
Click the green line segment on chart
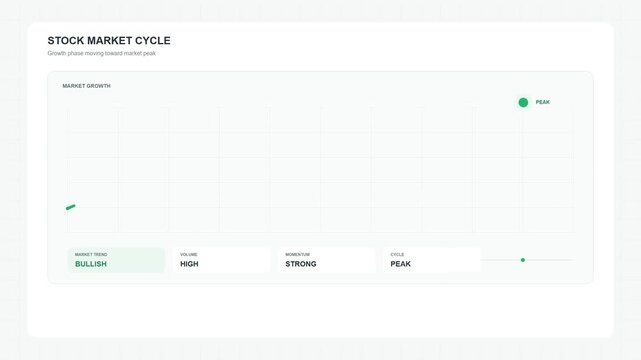pyautogui.click(x=70, y=207)
